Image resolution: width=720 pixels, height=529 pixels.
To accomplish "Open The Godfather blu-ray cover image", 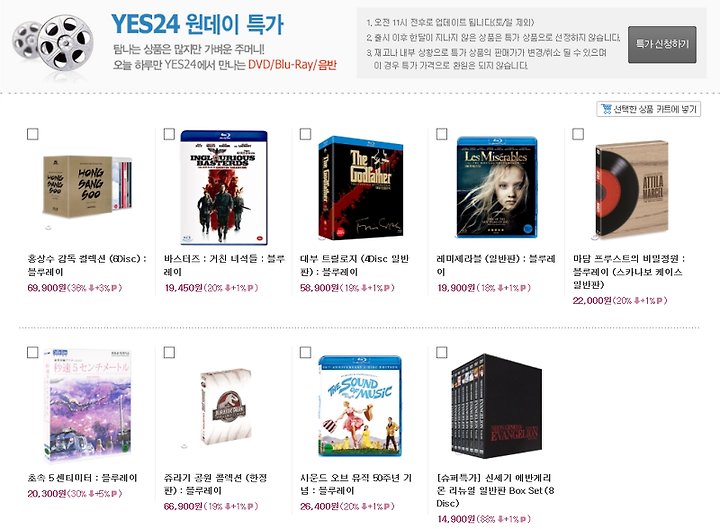I will click(361, 188).
